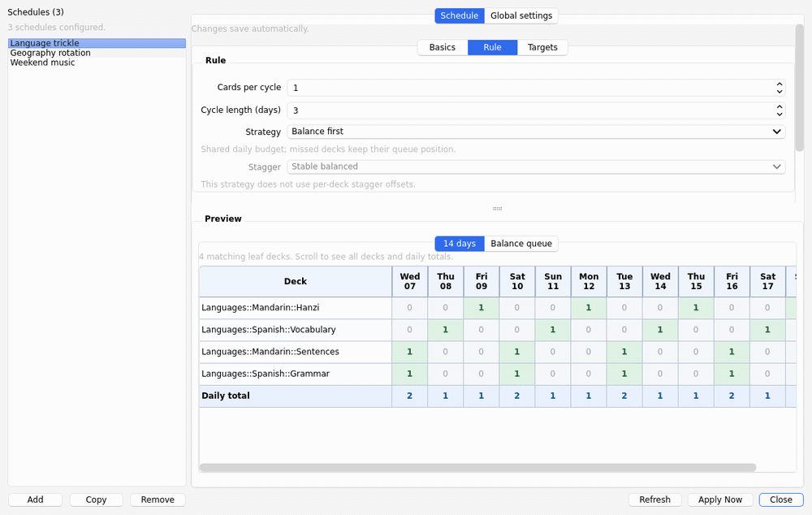812x515 pixels.
Task: Open the Global settings tab
Action: 521,15
